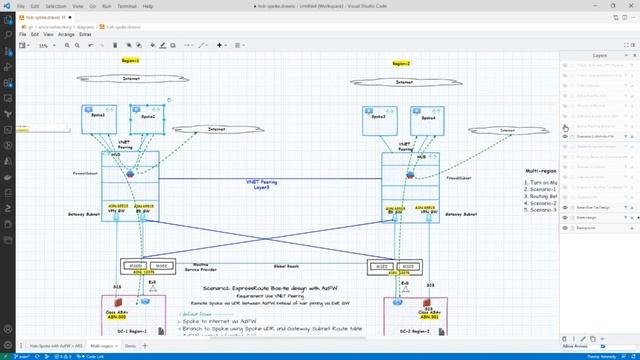Open the VS Code Help menu
The width and height of the screenshot is (640, 360).
click(148, 6)
